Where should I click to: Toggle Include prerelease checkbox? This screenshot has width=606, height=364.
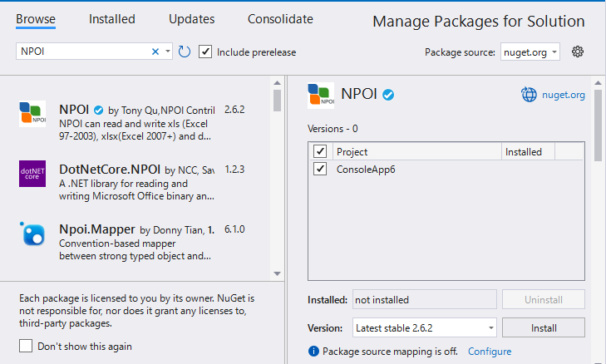(x=205, y=52)
